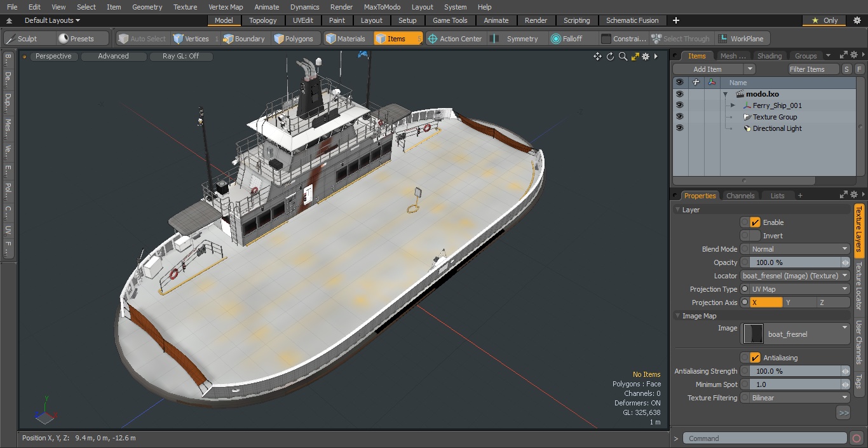Hide the modo.lxo scene item
Image resolution: width=868 pixels, height=448 pixels.
679,94
